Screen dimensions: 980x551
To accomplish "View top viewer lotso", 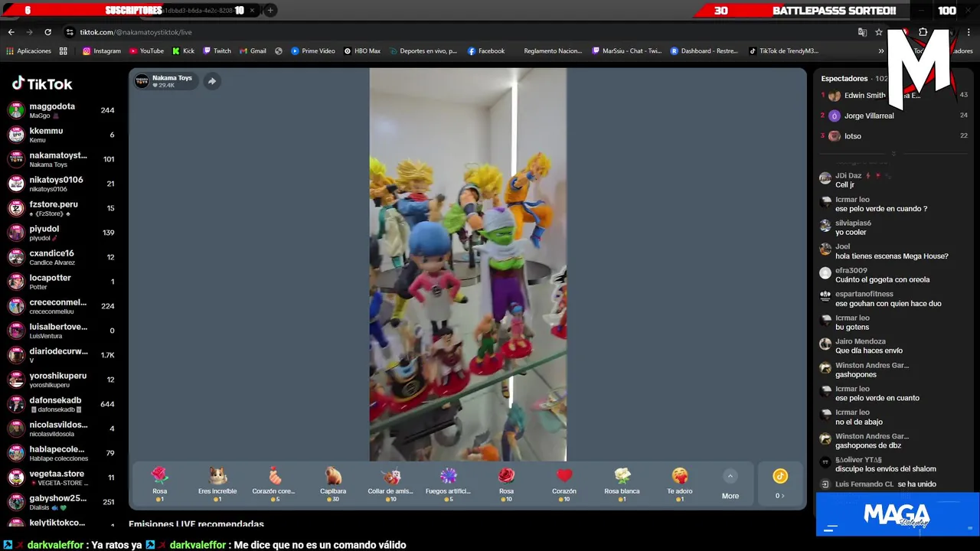I will point(853,136).
